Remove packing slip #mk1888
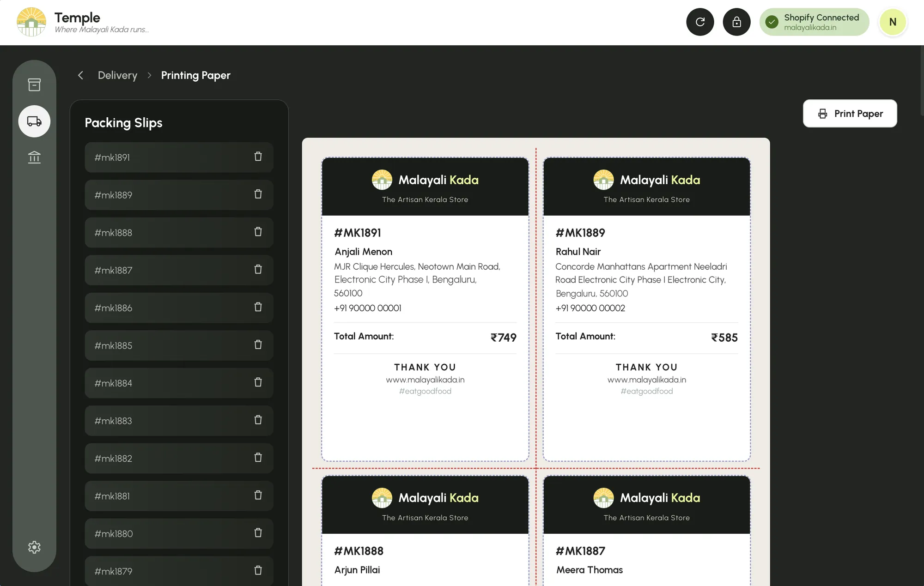Viewport: 924px width, 586px height. coord(258,232)
